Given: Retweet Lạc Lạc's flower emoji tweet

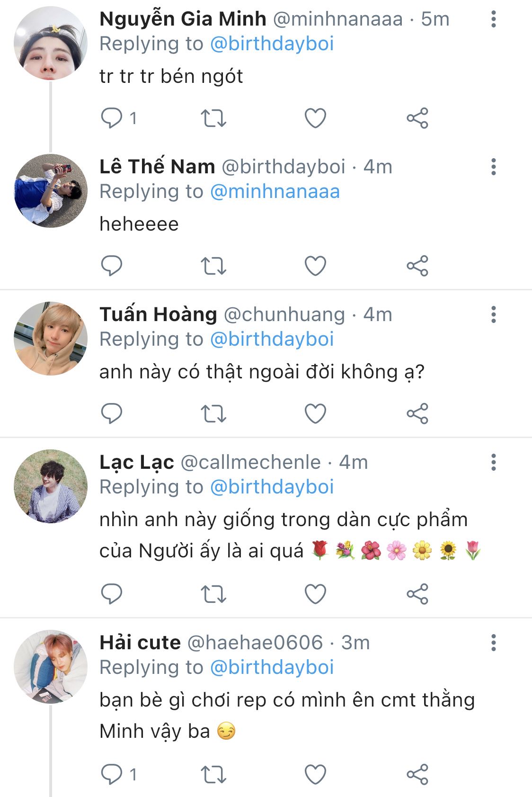Looking at the screenshot, I should (213, 594).
